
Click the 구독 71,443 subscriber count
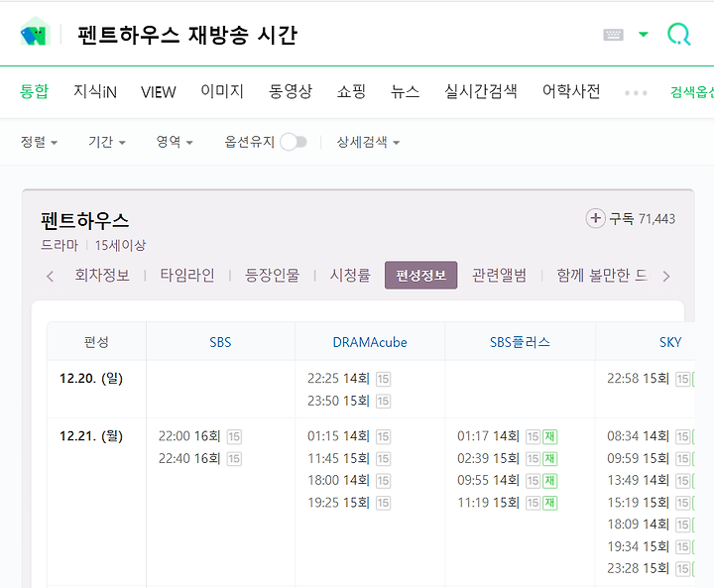tap(642, 219)
